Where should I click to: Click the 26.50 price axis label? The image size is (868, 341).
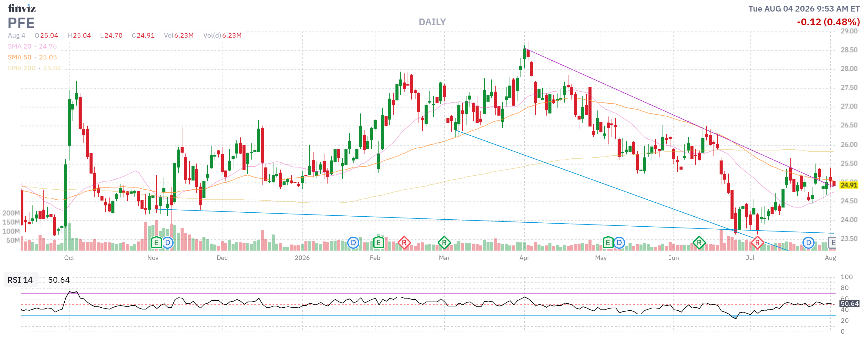point(849,125)
